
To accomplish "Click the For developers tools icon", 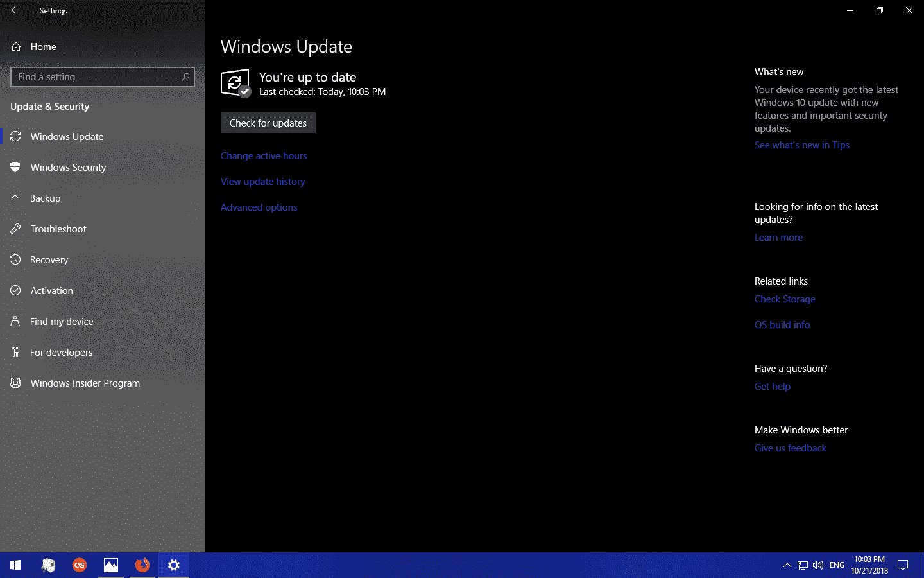I will click(15, 352).
